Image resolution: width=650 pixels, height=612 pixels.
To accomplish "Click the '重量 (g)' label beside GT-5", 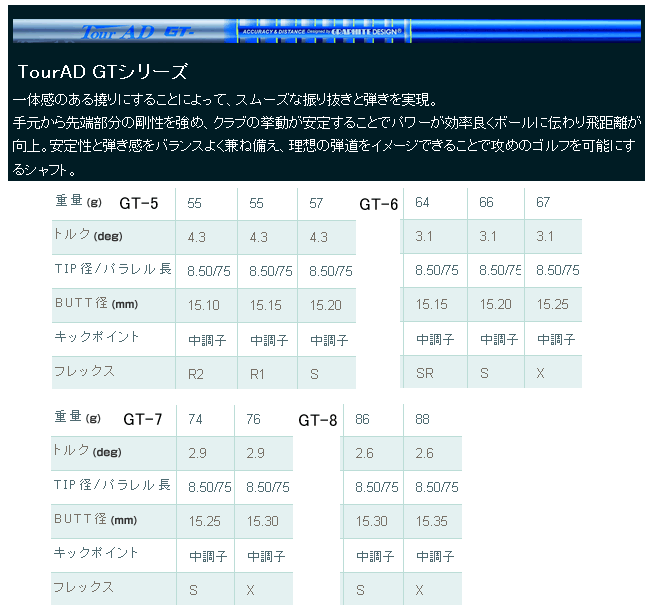I will click(78, 201).
